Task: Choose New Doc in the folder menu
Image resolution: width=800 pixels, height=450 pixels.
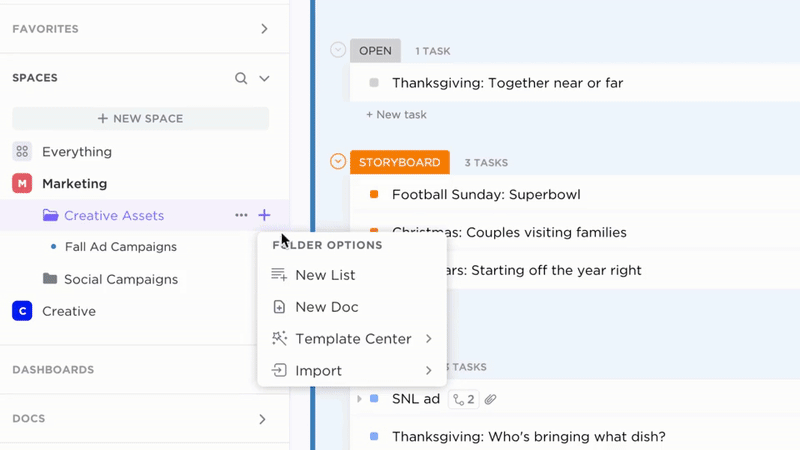Action: click(326, 307)
